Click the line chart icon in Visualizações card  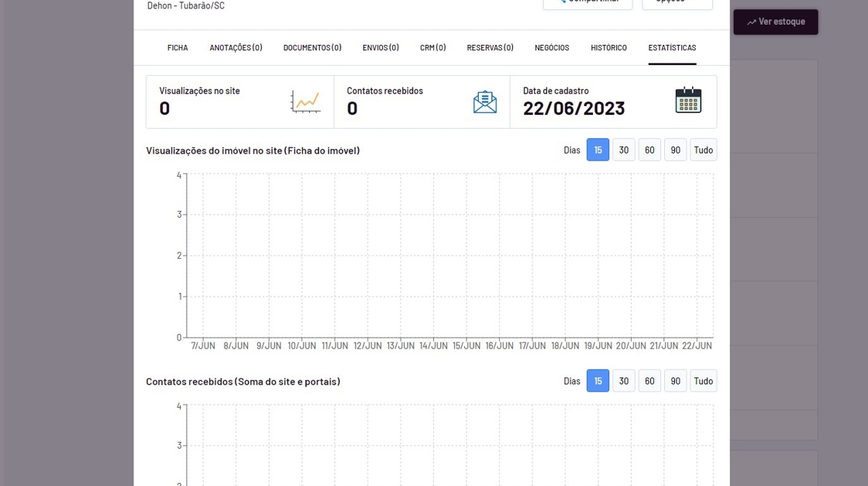[305, 102]
